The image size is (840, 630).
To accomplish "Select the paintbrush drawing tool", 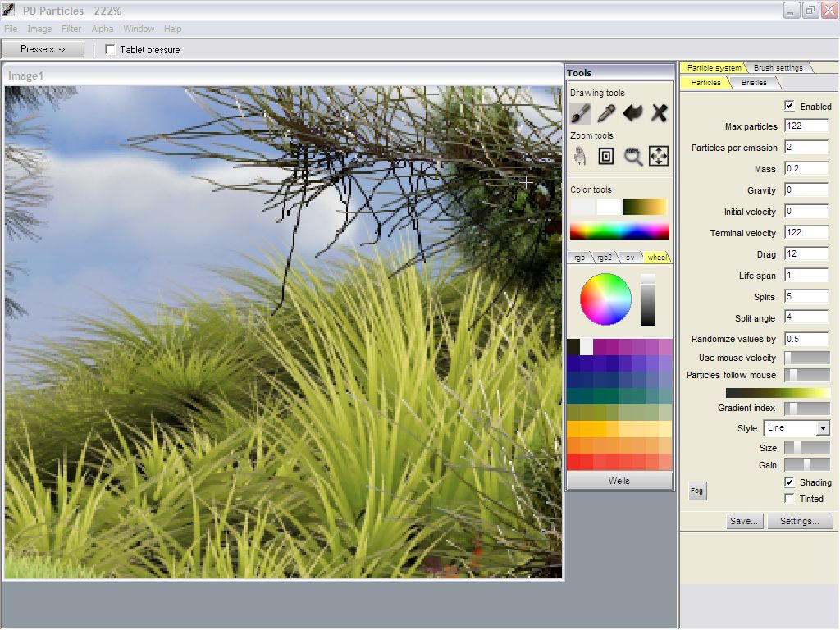I will 580,113.
